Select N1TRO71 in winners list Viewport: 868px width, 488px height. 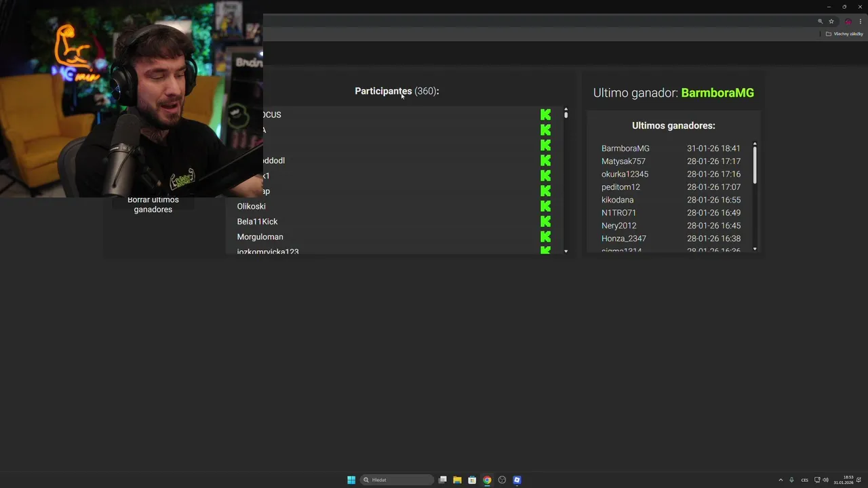[618, 213]
